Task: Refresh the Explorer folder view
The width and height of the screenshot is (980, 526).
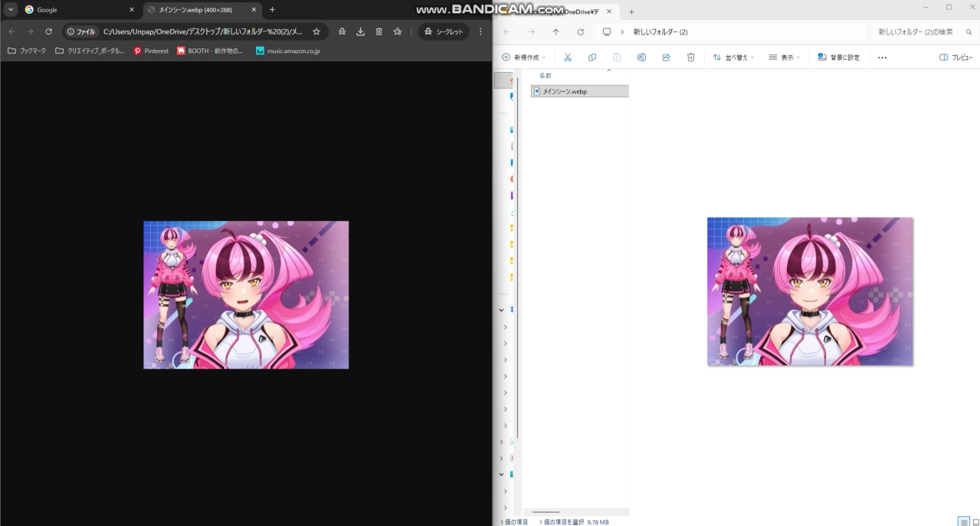Action: 580,32
